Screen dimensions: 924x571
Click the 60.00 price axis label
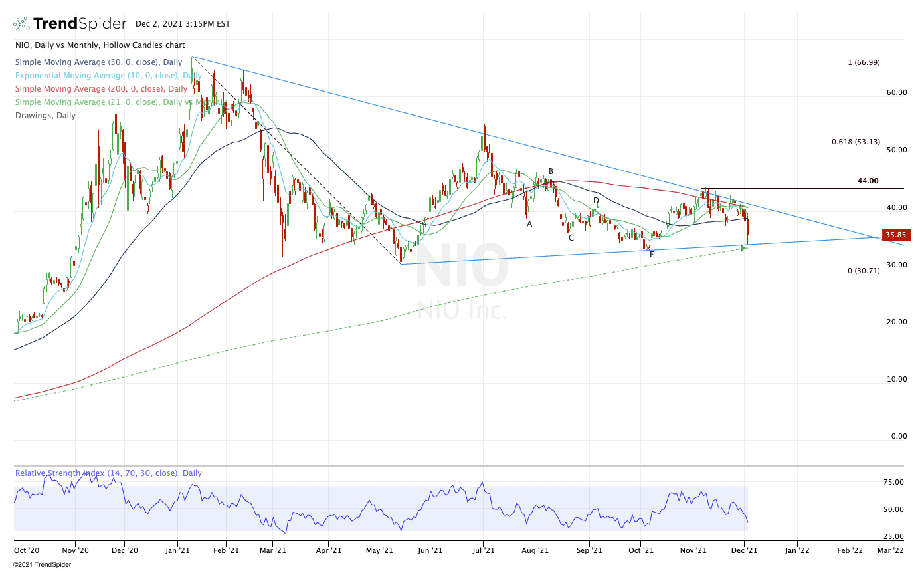tap(897, 92)
